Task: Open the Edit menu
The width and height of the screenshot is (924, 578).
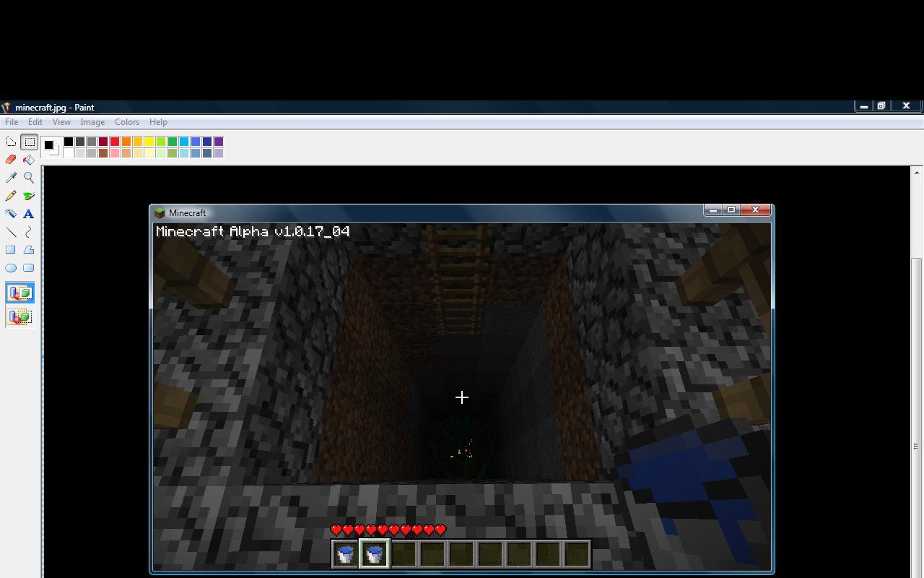Action: 35,122
